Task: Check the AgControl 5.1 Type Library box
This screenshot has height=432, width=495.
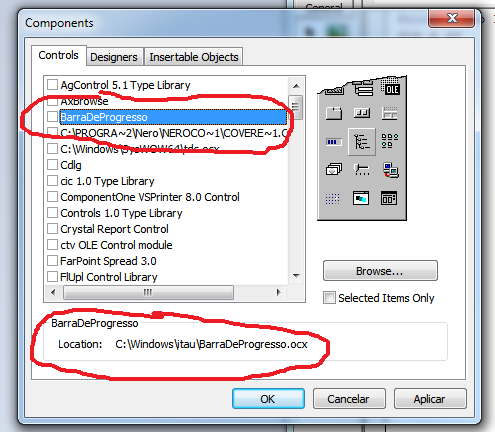Action: click(x=52, y=85)
